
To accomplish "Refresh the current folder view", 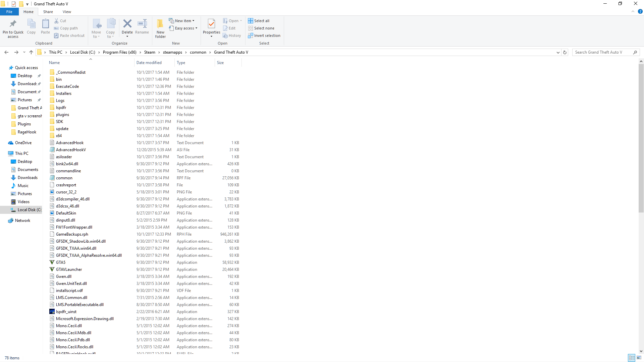I will point(565,52).
